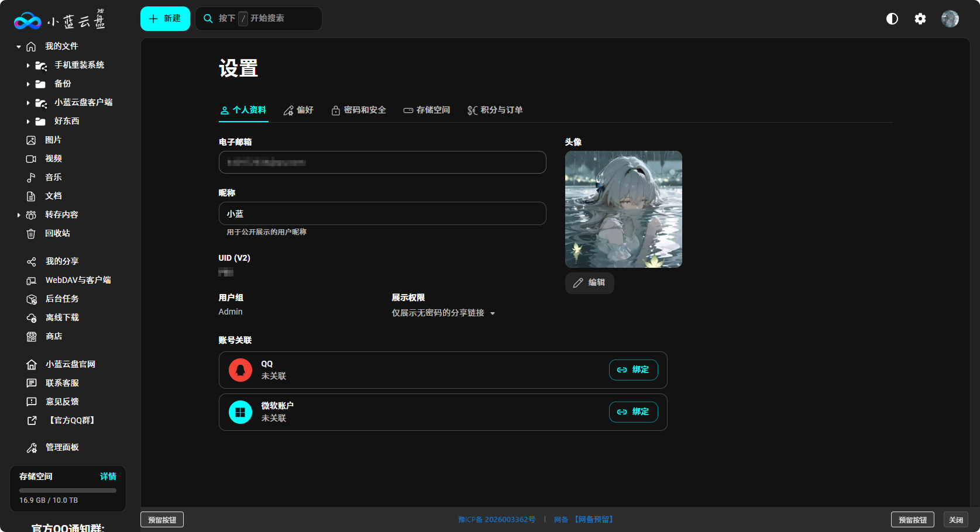Open the 展示权限 dropdown
980x532 pixels.
pyautogui.click(x=443, y=313)
